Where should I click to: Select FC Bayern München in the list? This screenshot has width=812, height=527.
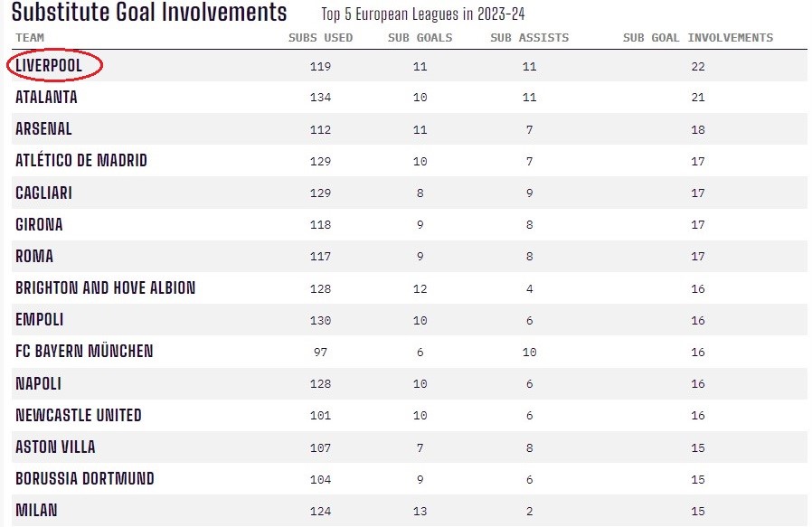[84, 351]
